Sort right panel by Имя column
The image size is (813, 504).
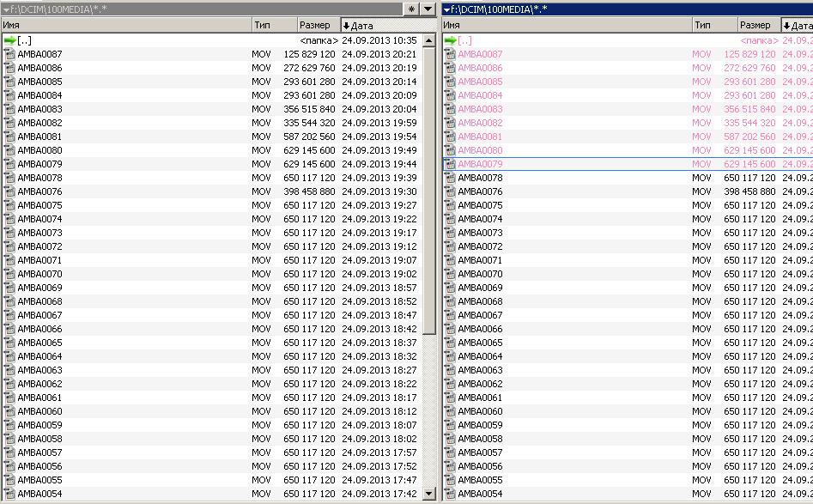click(x=567, y=25)
